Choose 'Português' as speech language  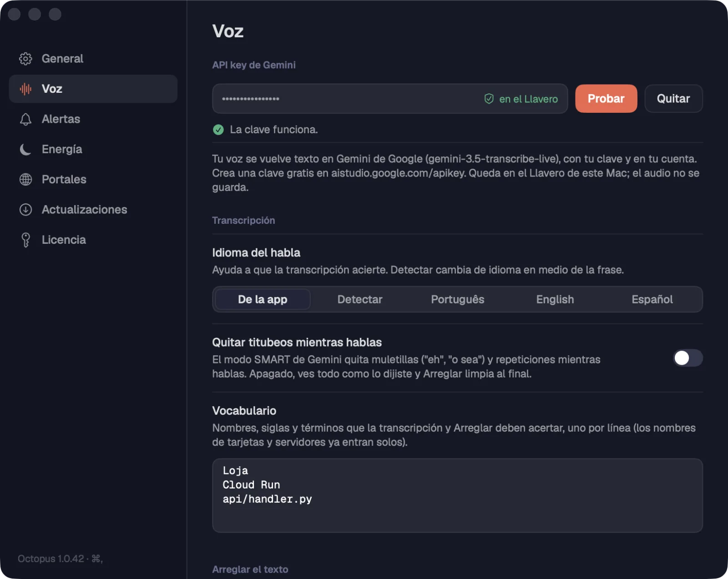tap(457, 299)
